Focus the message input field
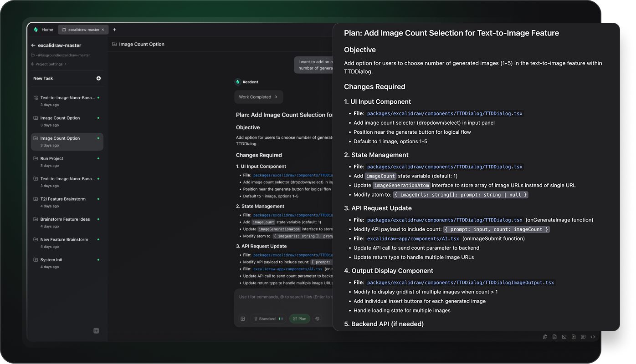Screen dimensions: 636x364 coord(285,297)
